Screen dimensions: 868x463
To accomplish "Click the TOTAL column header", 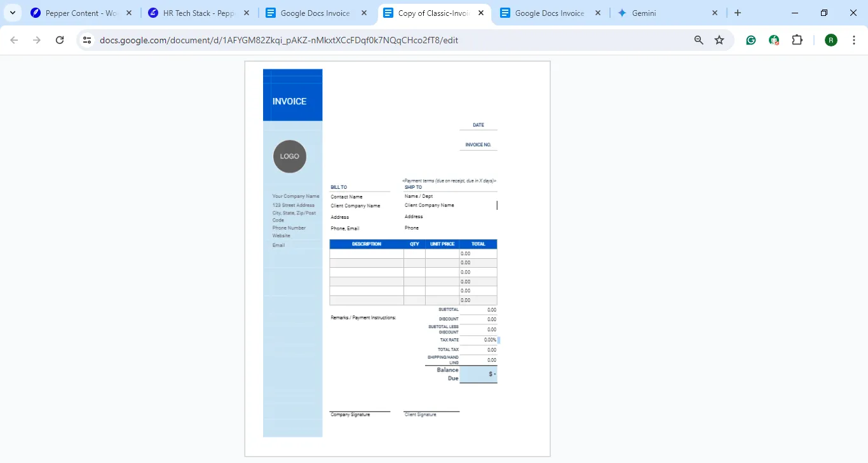I will tap(478, 244).
